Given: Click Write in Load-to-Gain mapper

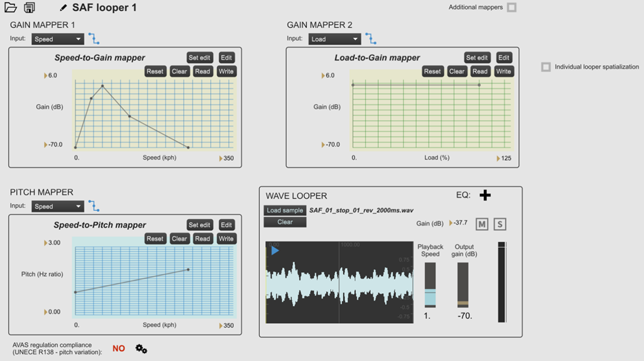Looking at the screenshot, I should coord(504,71).
